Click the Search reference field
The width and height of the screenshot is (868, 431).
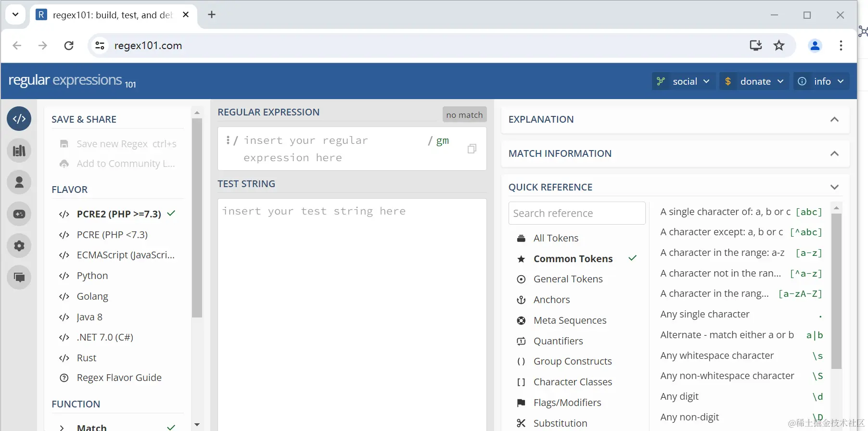(577, 213)
